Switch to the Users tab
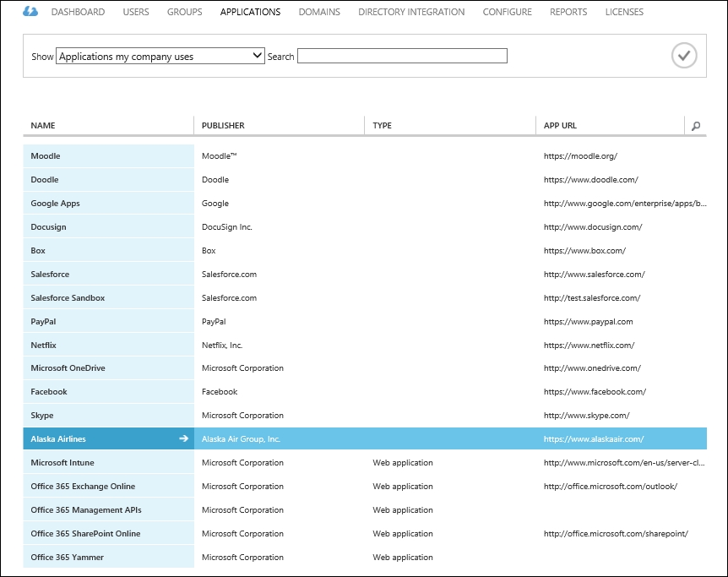728x577 pixels. (x=136, y=12)
